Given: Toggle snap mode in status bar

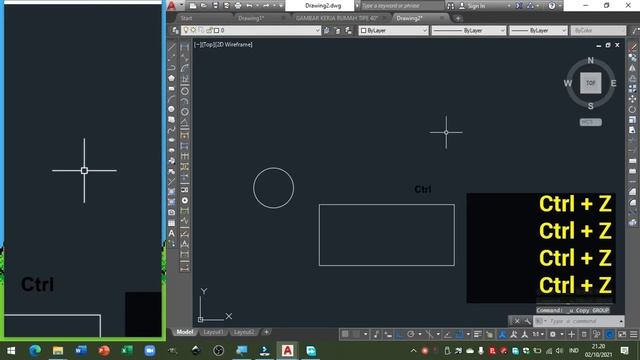Looking at the screenshot, I should [356, 334].
